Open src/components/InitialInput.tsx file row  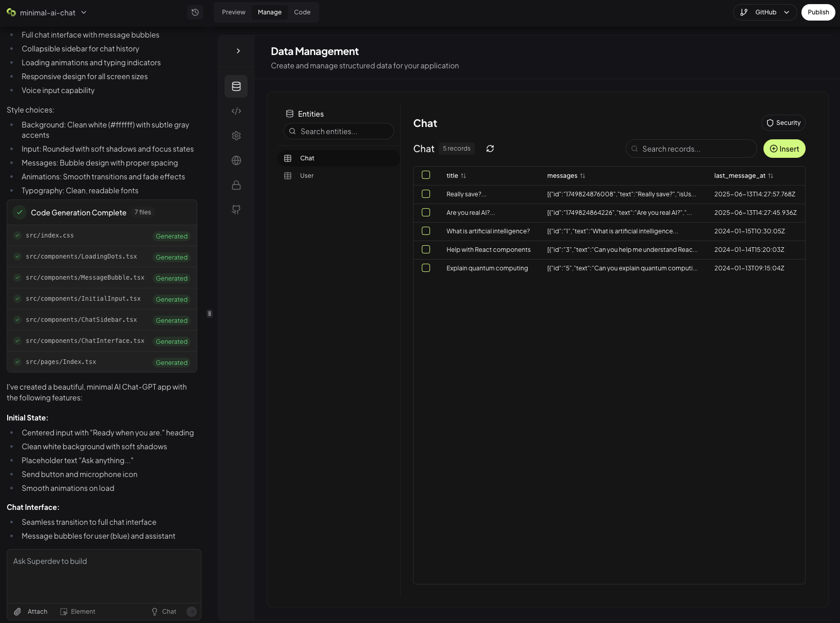[102, 299]
